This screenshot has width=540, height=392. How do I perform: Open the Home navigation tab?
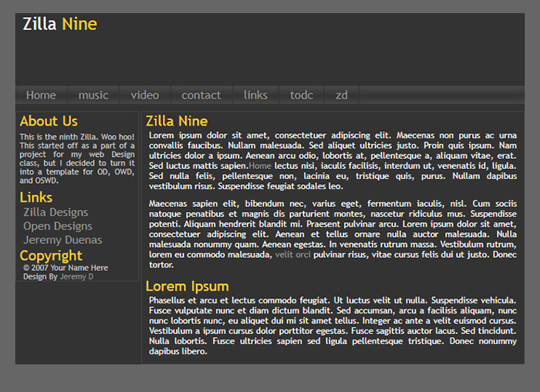tap(41, 95)
